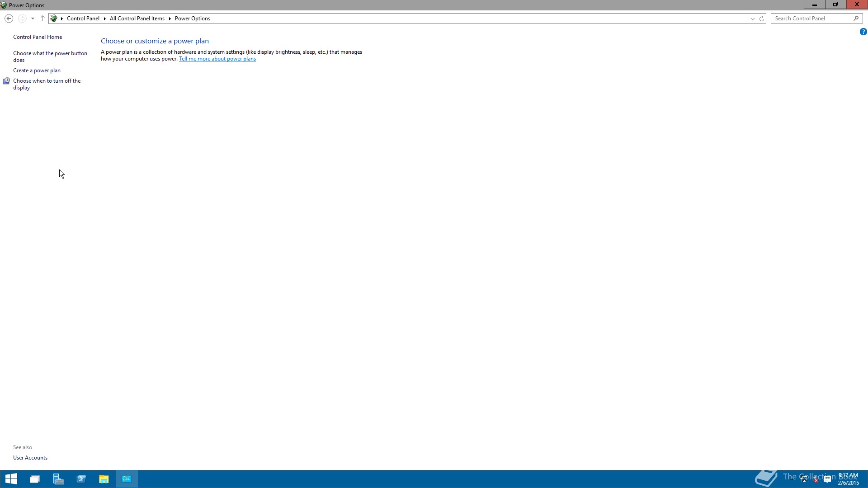Viewport: 868px width, 488px height.
Task: Expand the address bar history dropdown
Action: click(752, 19)
